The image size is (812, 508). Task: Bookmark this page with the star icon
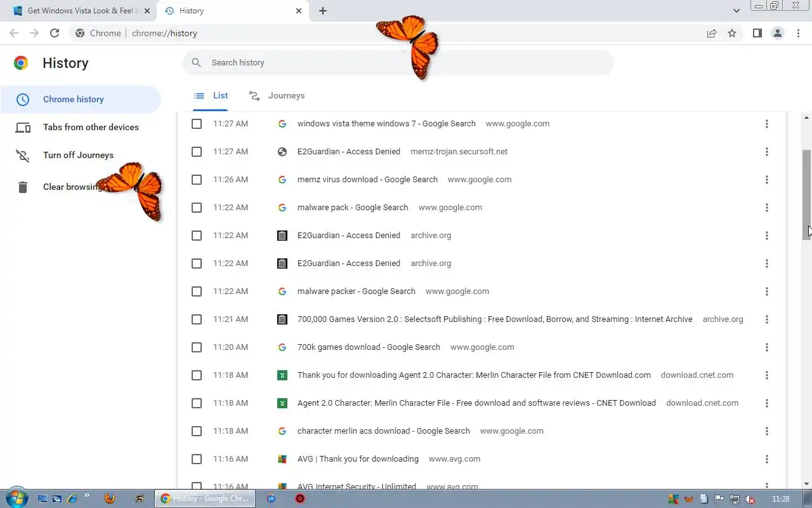click(x=732, y=33)
